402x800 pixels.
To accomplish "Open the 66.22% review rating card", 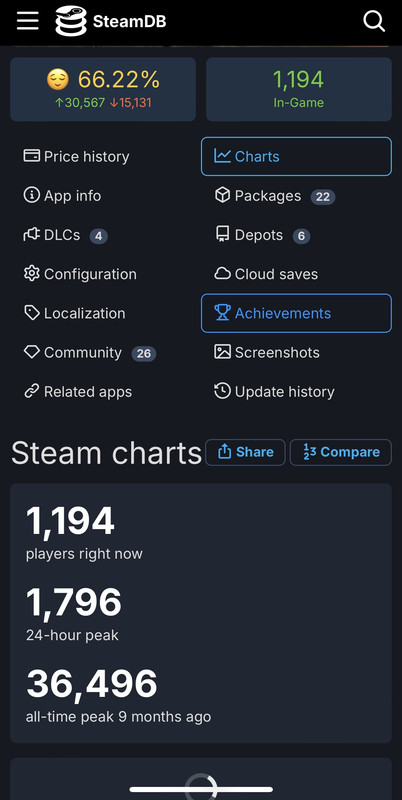I will [x=103, y=89].
